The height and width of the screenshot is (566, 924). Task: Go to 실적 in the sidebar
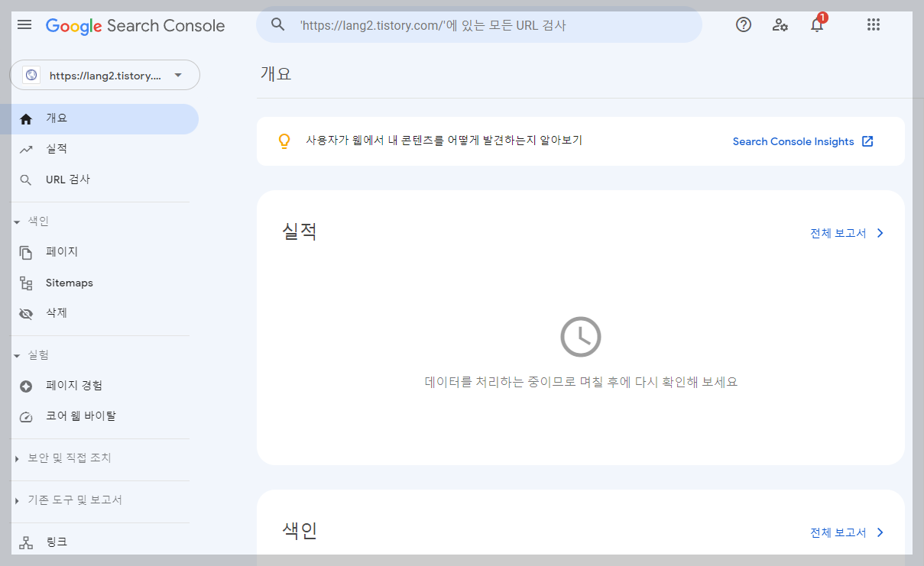(99, 150)
